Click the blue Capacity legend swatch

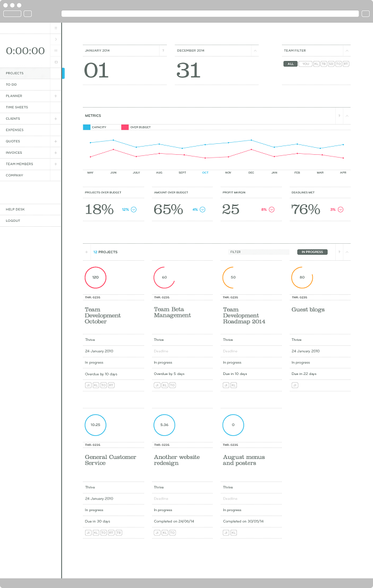tap(87, 127)
